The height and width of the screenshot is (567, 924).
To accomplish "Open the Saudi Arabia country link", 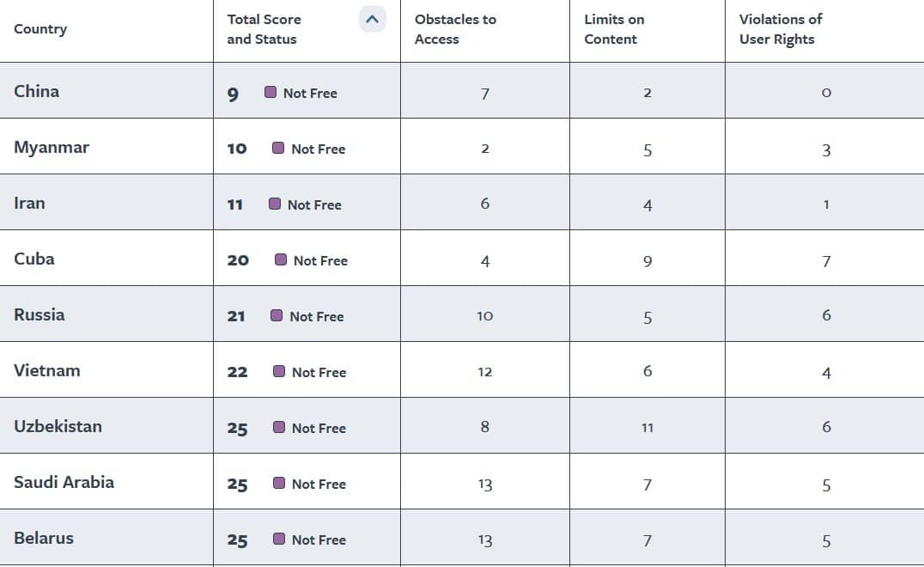I will tap(64, 482).
